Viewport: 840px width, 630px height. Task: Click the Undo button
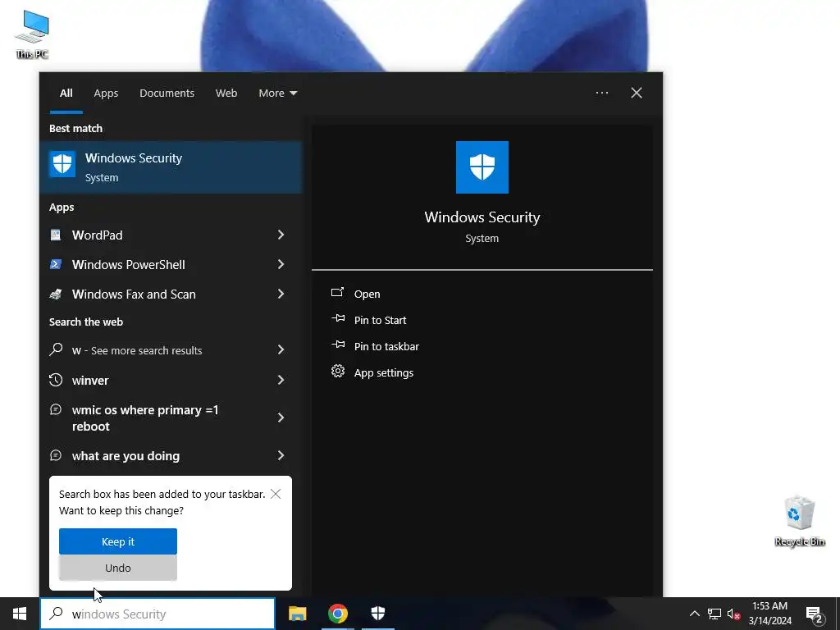(118, 568)
